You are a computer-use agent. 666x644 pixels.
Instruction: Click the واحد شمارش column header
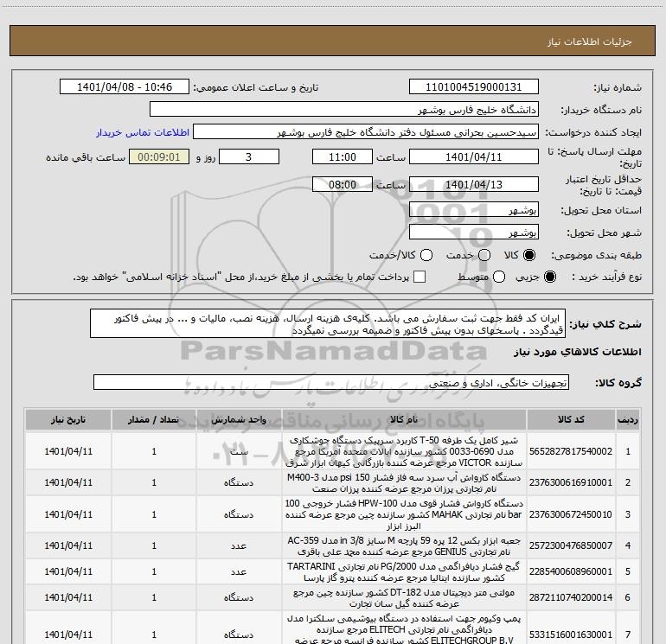pyautogui.click(x=239, y=420)
